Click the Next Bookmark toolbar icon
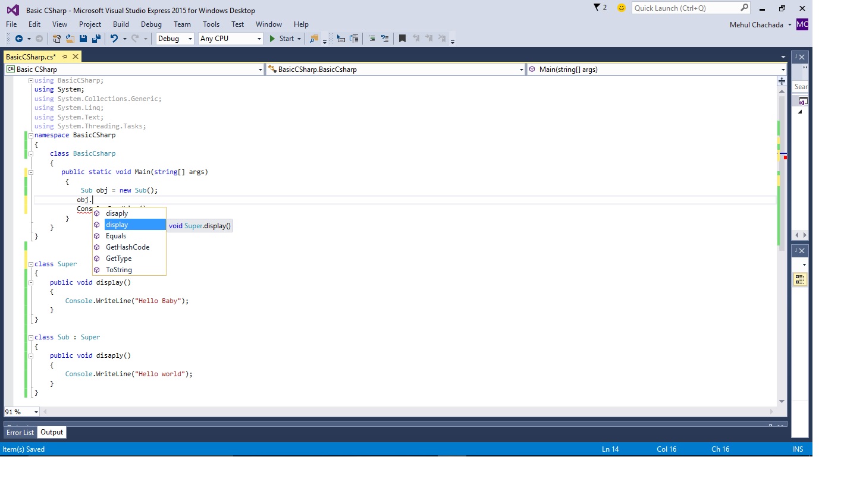This screenshot has width=866, height=504. coord(429,39)
